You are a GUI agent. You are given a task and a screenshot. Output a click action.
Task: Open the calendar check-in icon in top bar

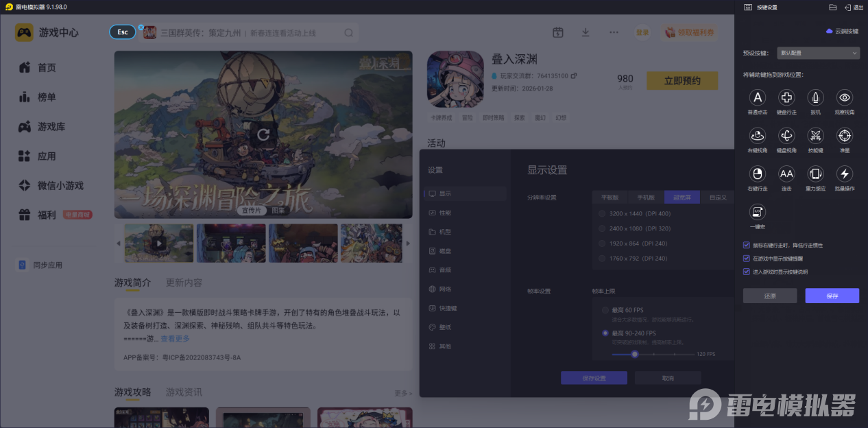(x=558, y=32)
